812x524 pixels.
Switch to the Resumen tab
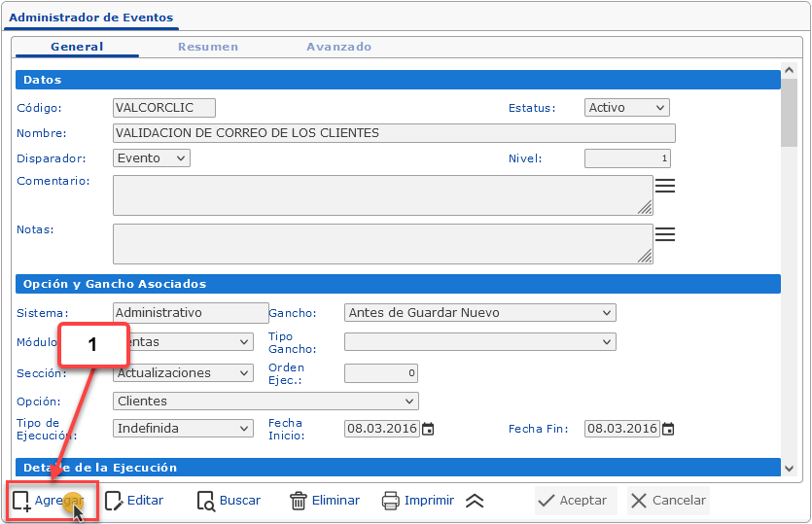(x=208, y=47)
